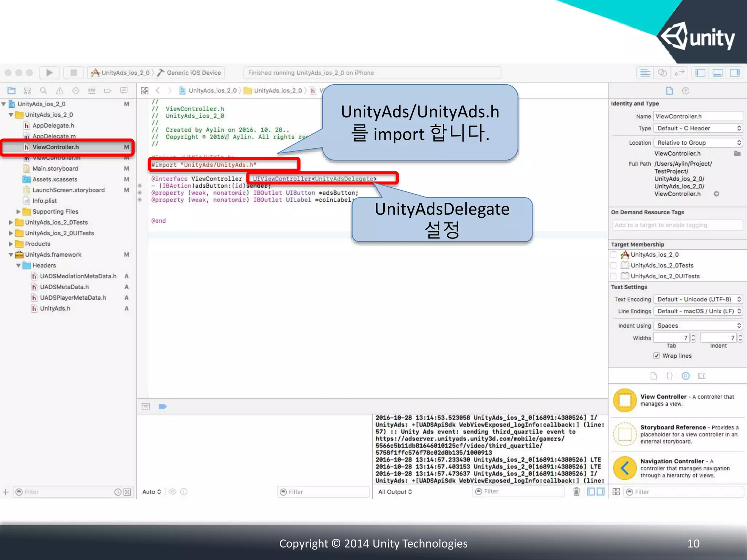The width and height of the screenshot is (747, 560).
Task: Show the Quick Help inspector tab
Action: 686,91
